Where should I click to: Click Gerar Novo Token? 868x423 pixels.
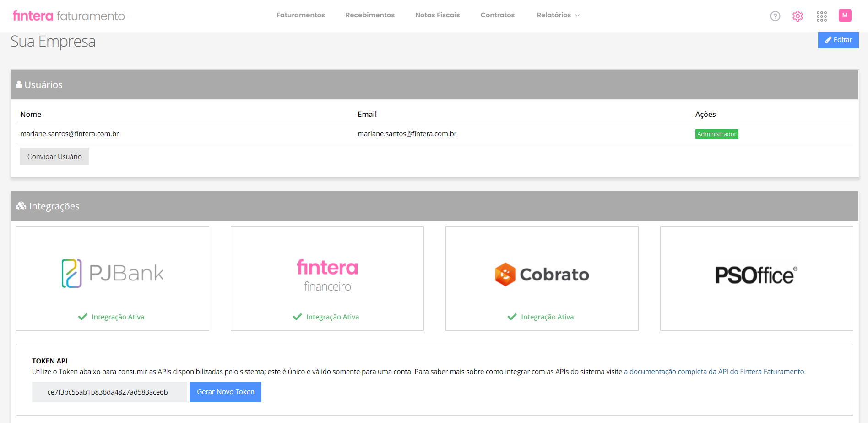[x=225, y=391]
